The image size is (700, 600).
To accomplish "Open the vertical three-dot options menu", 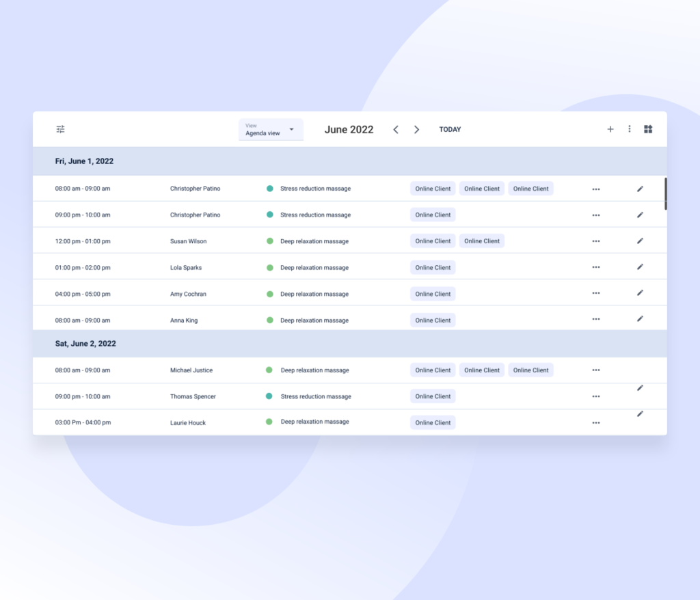I will [630, 129].
